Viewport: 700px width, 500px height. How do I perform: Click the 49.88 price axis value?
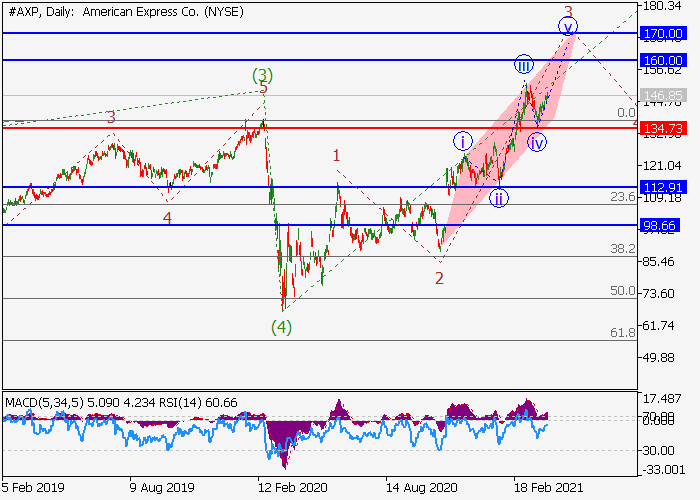click(x=658, y=358)
